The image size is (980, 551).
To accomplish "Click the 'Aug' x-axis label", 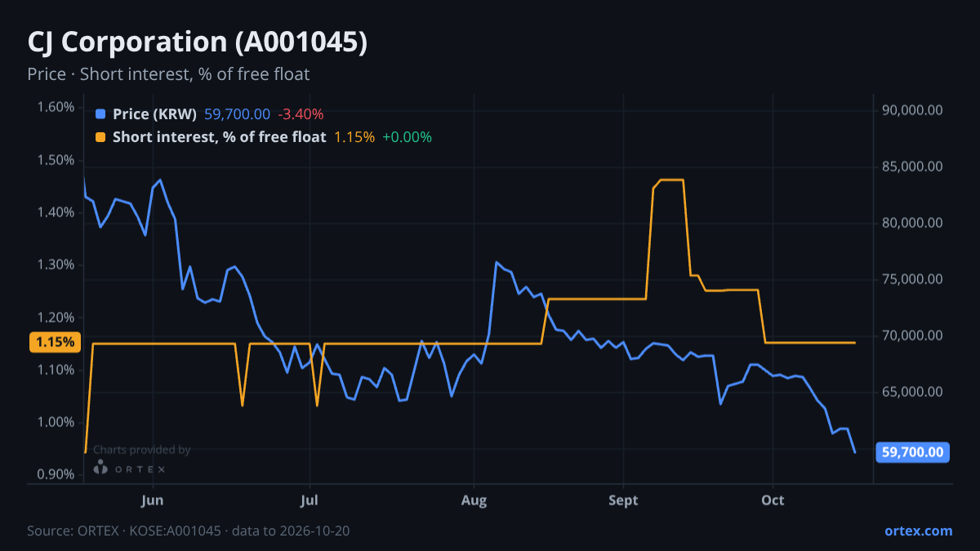I will [474, 500].
